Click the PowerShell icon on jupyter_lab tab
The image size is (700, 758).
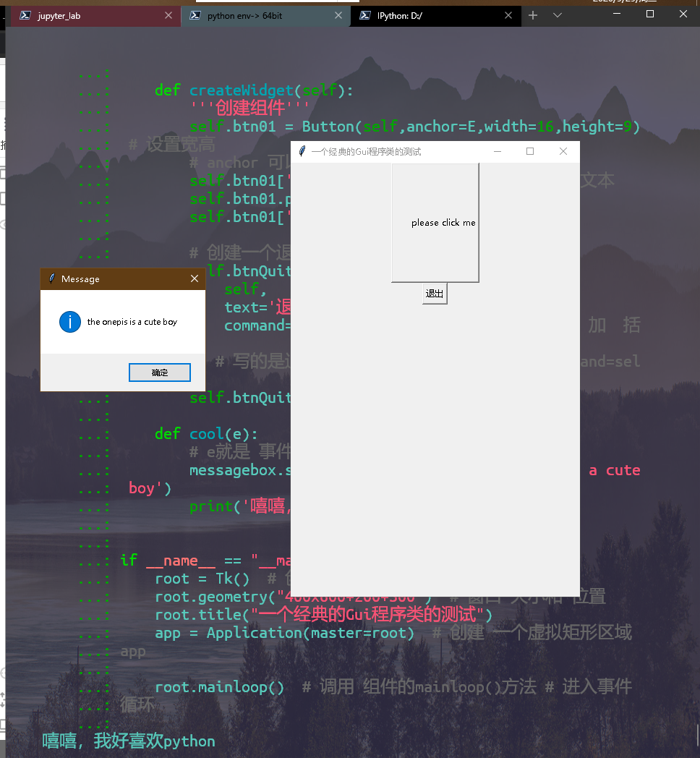pos(25,15)
